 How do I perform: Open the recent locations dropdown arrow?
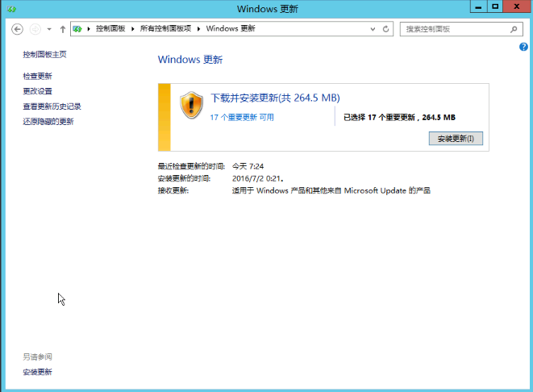49,29
